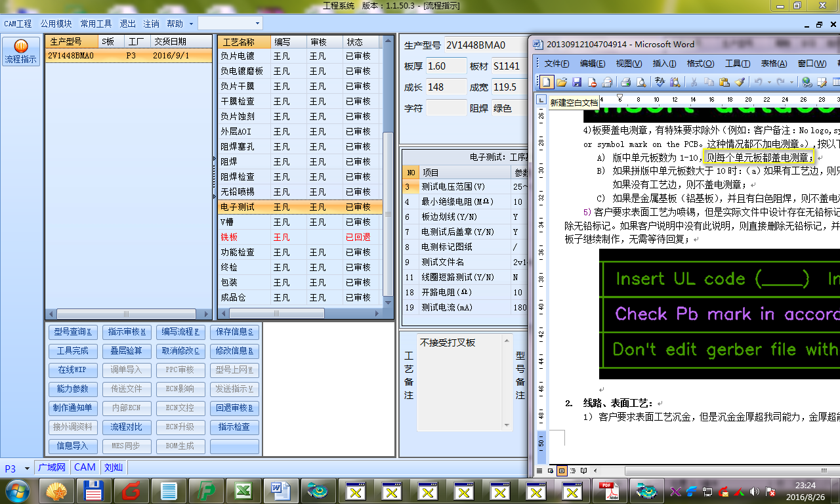
Task: Select the 线圈短路测试(Y/N) parameter row
Action: [x=465, y=278]
